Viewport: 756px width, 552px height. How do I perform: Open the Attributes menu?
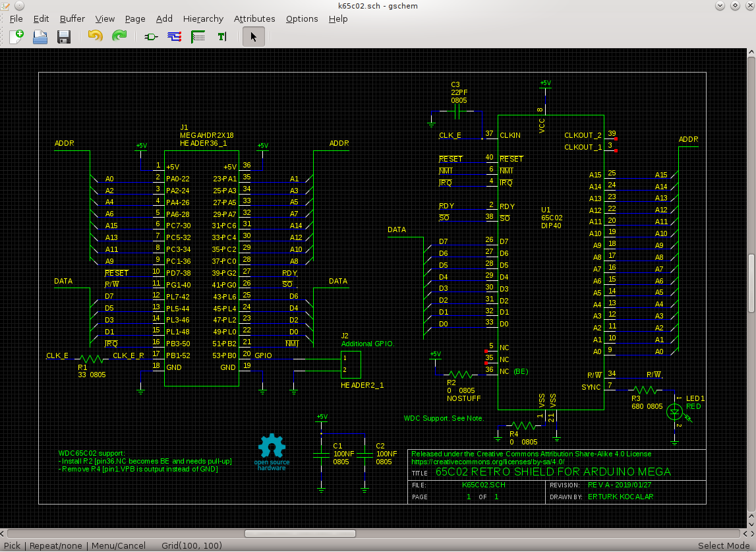pos(254,19)
